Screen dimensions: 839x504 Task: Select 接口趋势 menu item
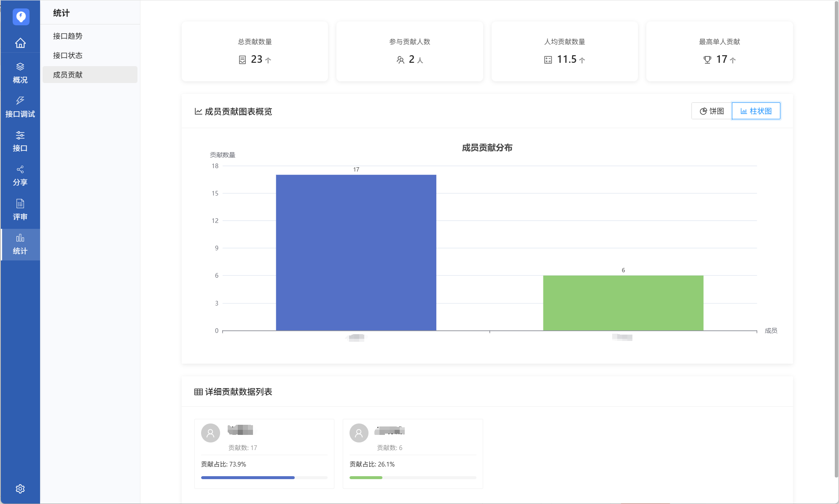[x=68, y=36]
